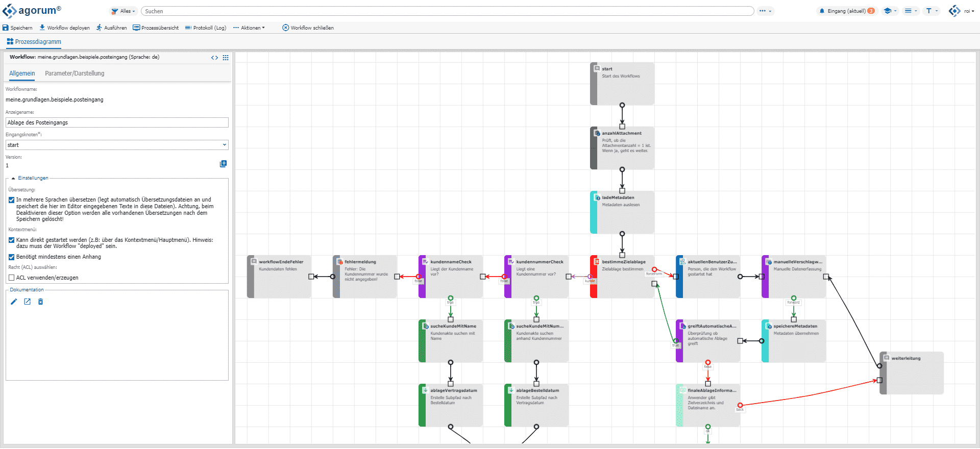Open the Aktionen dropdown menu
Viewport: 980px width, 449px height.
(x=249, y=28)
